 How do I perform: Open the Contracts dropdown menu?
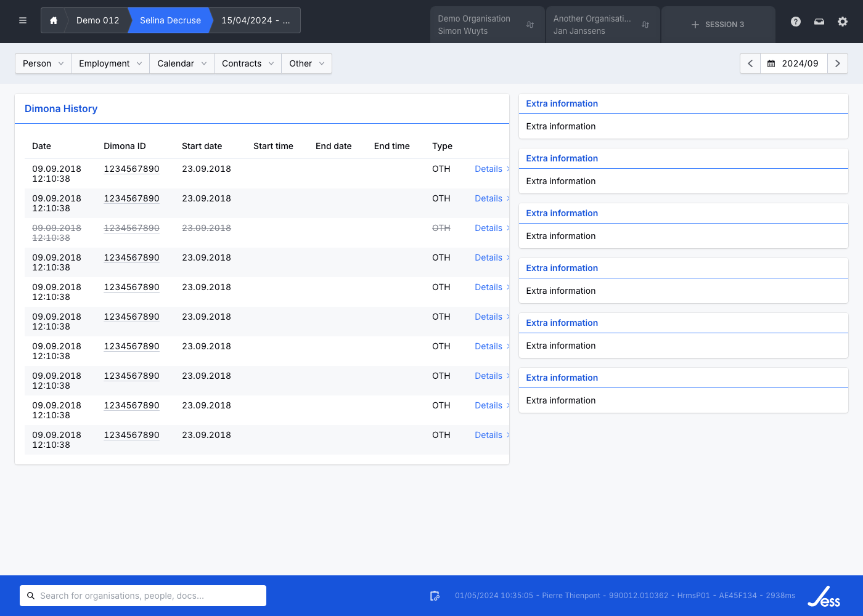(248, 63)
